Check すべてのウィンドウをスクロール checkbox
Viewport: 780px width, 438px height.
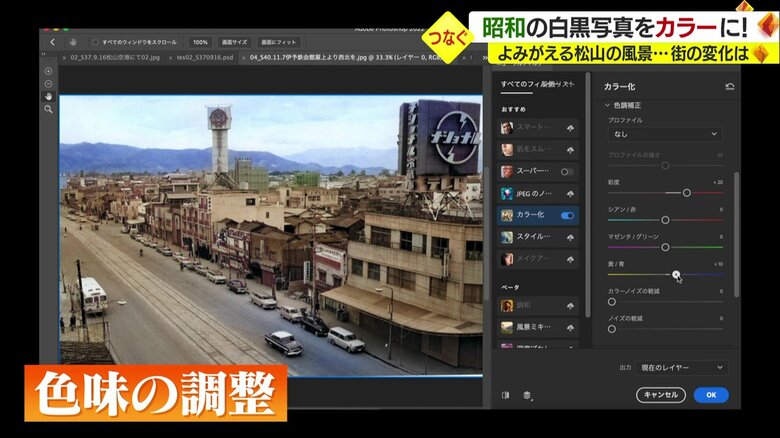[94, 42]
